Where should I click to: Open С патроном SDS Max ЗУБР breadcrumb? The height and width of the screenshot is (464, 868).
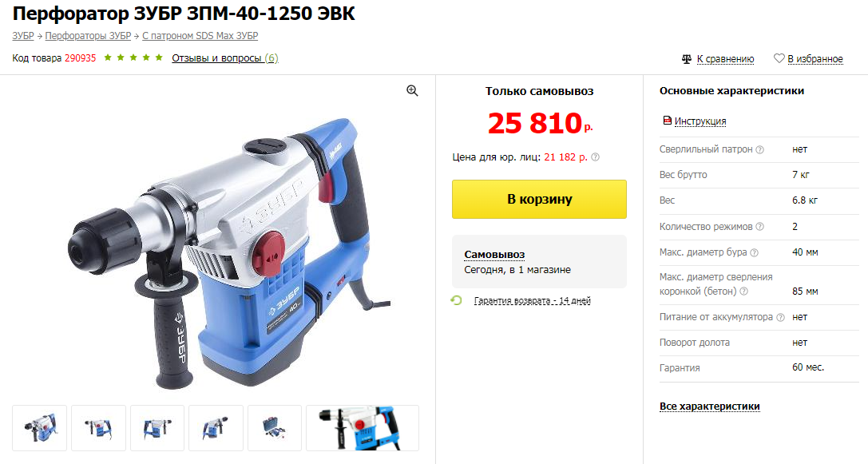pos(200,35)
